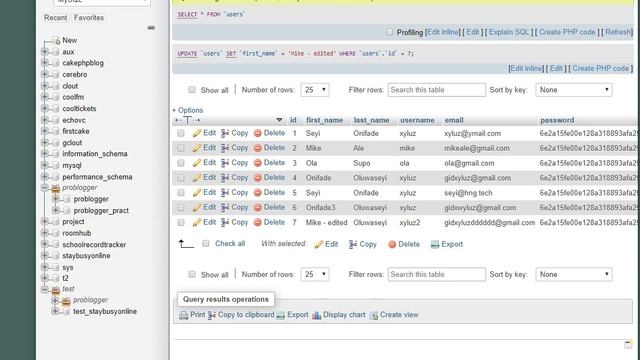Click the upper Filter rows search field

point(437,90)
